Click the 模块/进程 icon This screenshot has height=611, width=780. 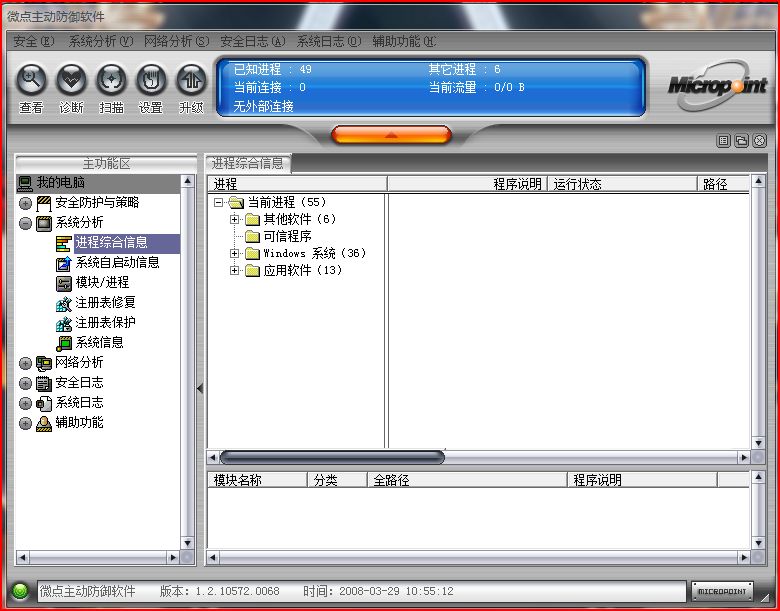point(64,283)
